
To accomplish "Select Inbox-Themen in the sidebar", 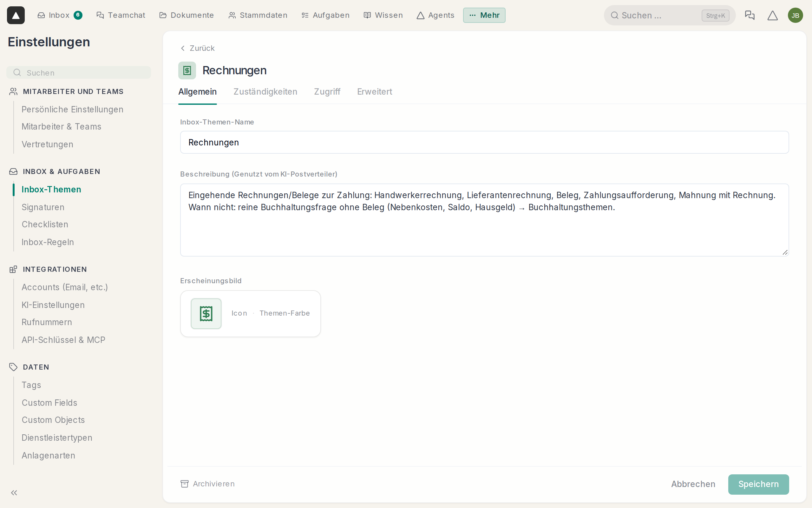I will [x=51, y=190].
